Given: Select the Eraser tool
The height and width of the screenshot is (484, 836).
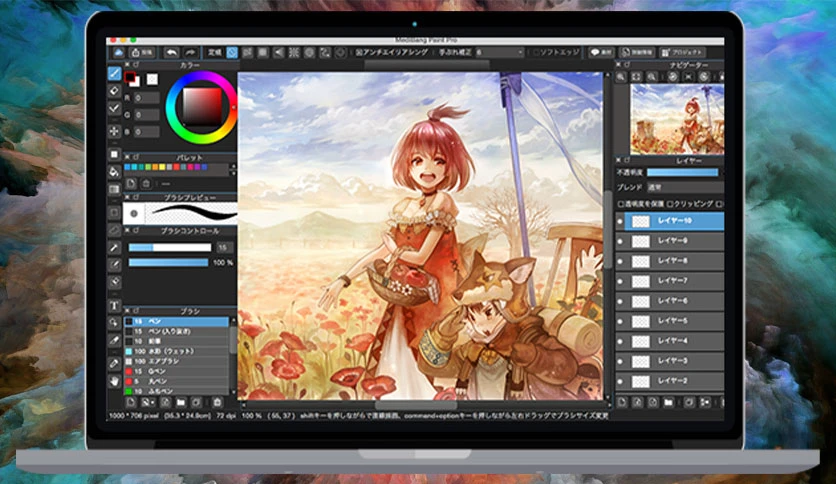Looking at the screenshot, I should tap(114, 91).
